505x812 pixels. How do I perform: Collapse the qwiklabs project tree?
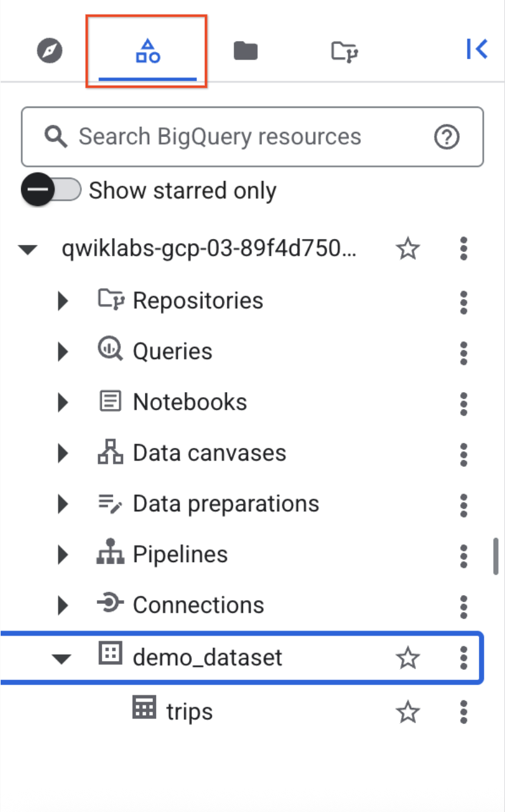click(x=28, y=249)
